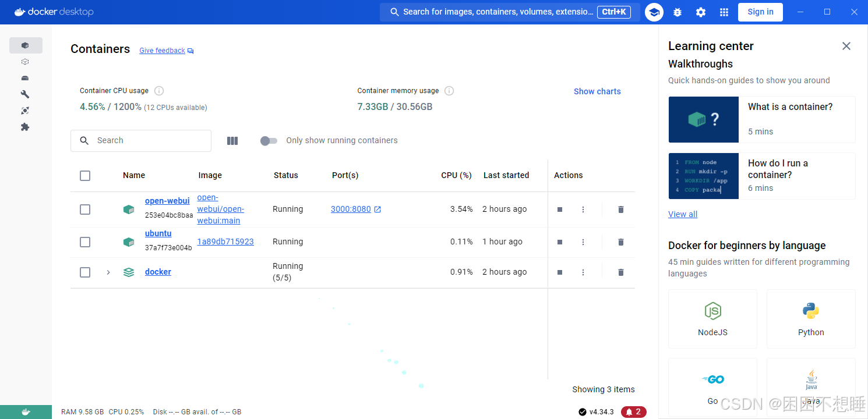This screenshot has width=868, height=419.
Task: Click View all walkthroughs link
Action: coord(683,214)
